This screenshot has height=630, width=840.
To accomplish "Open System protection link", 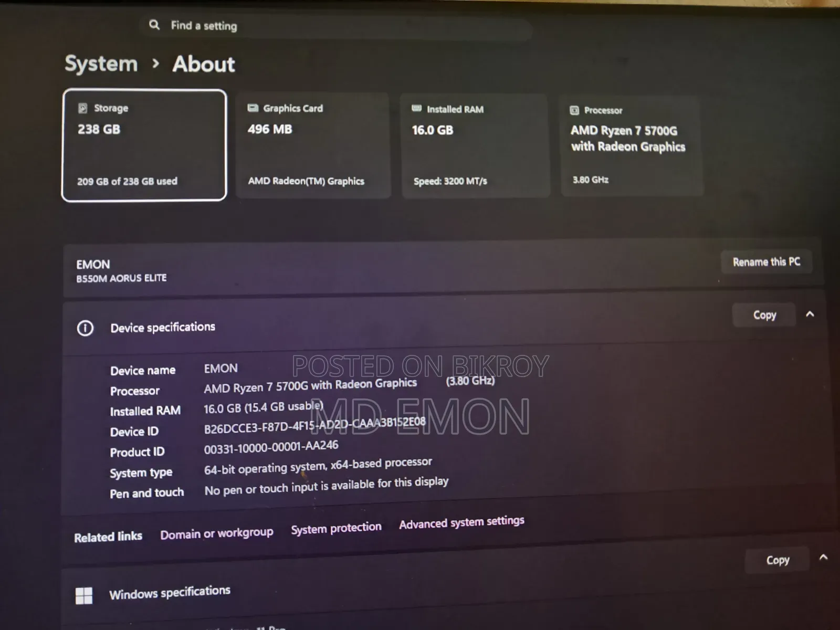I will tap(336, 528).
